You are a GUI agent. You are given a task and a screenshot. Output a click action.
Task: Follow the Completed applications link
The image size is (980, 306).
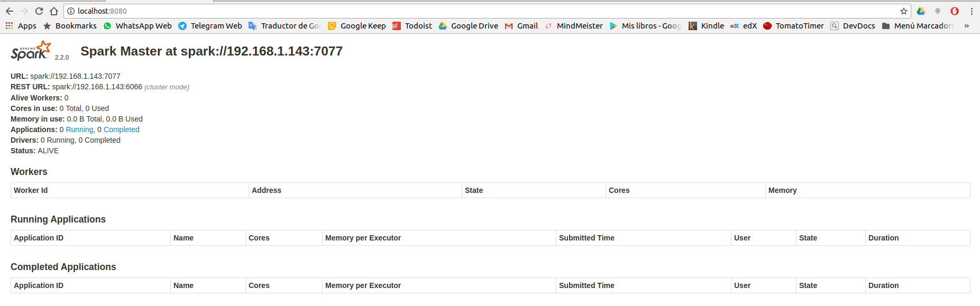[x=122, y=129]
